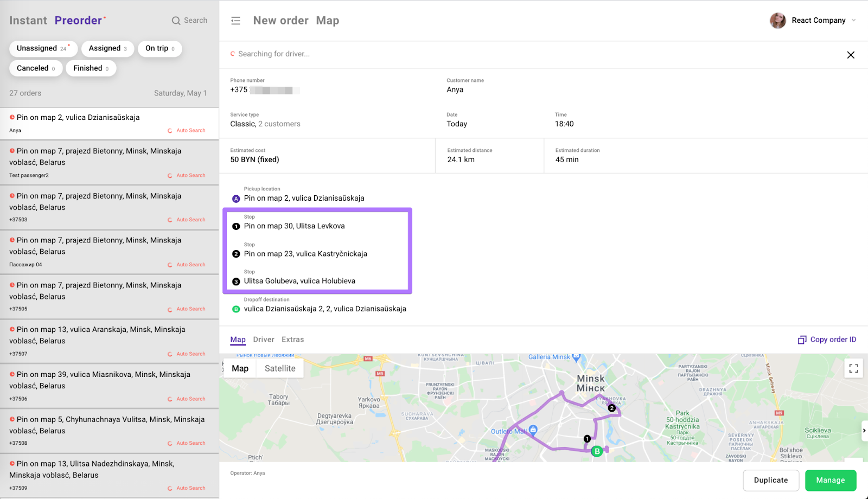Click the Copy order ID link
868x499 pixels.
(833, 340)
